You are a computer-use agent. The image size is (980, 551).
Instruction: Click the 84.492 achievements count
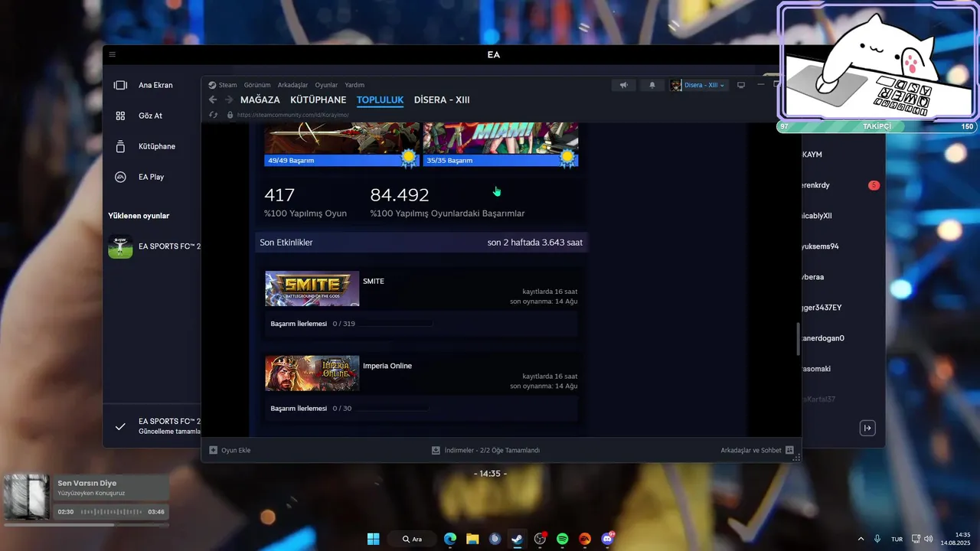(400, 195)
